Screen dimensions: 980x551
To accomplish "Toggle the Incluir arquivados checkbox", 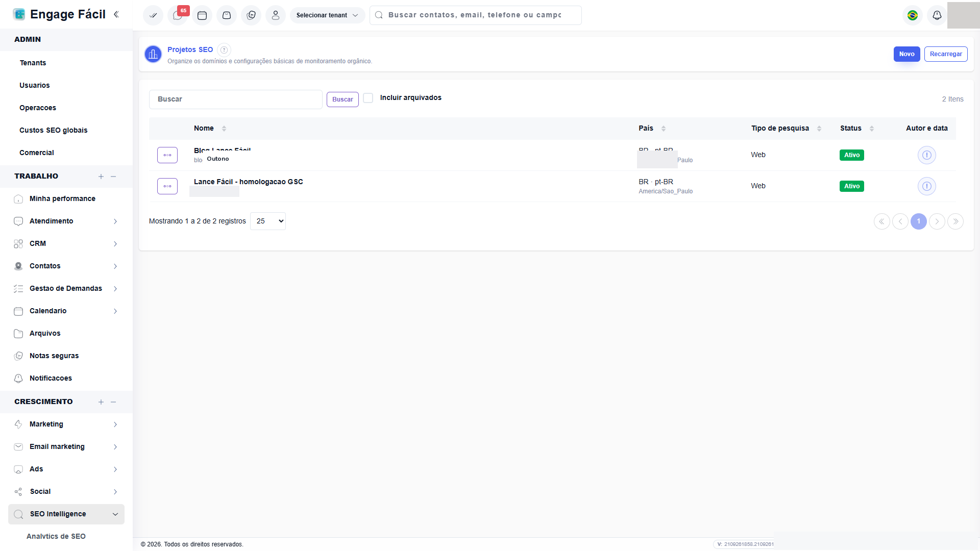I will [368, 98].
